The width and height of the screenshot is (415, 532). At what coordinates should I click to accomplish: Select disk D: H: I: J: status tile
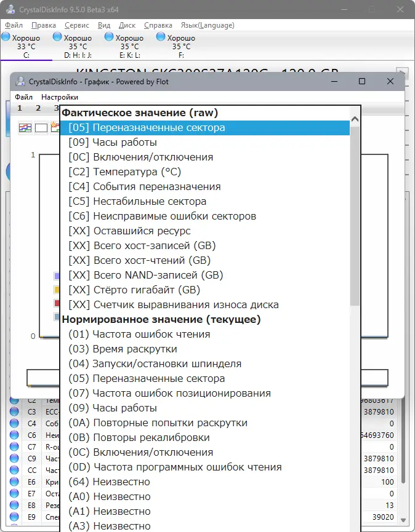pos(78,46)
